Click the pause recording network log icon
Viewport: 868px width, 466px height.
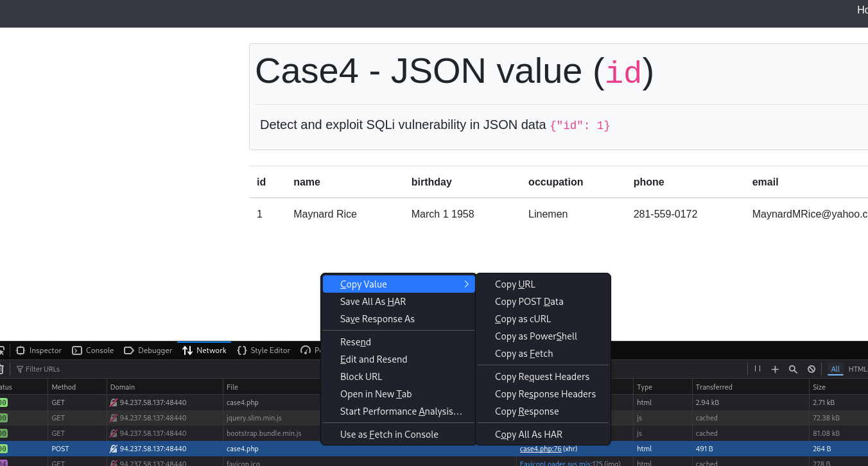758,369
